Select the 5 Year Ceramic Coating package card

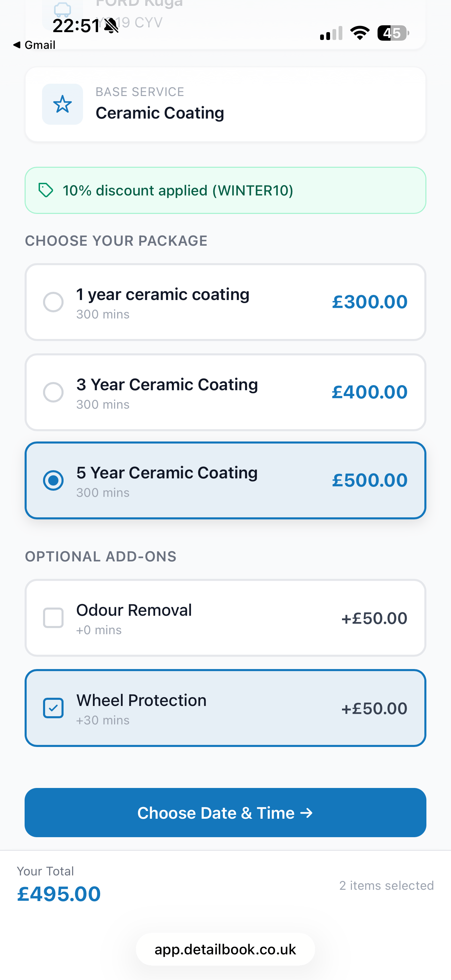point(225,480)
